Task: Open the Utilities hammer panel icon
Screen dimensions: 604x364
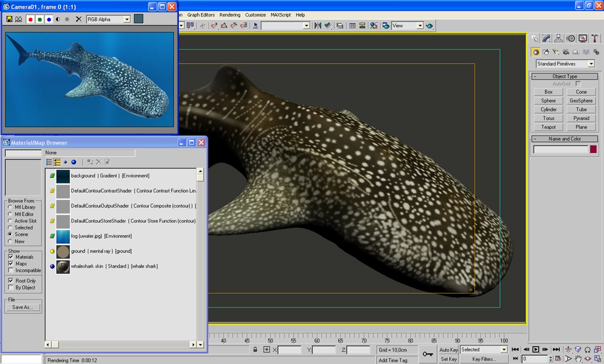Action: [595, 38]
